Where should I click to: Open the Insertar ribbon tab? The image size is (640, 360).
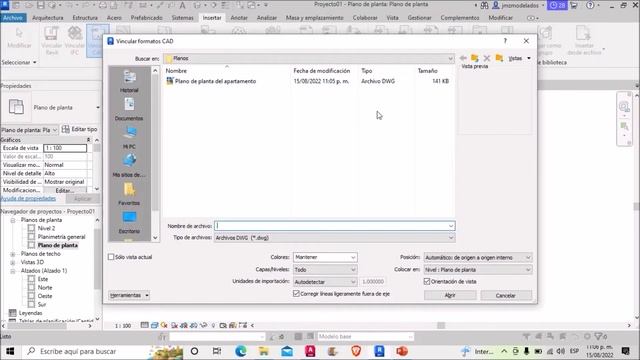212,18
